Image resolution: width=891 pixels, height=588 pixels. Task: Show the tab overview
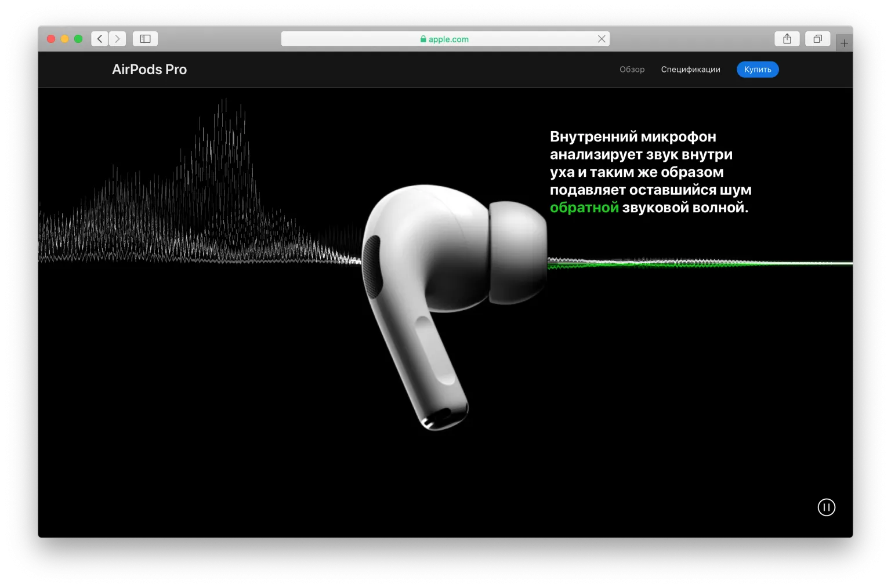point(817,39)
